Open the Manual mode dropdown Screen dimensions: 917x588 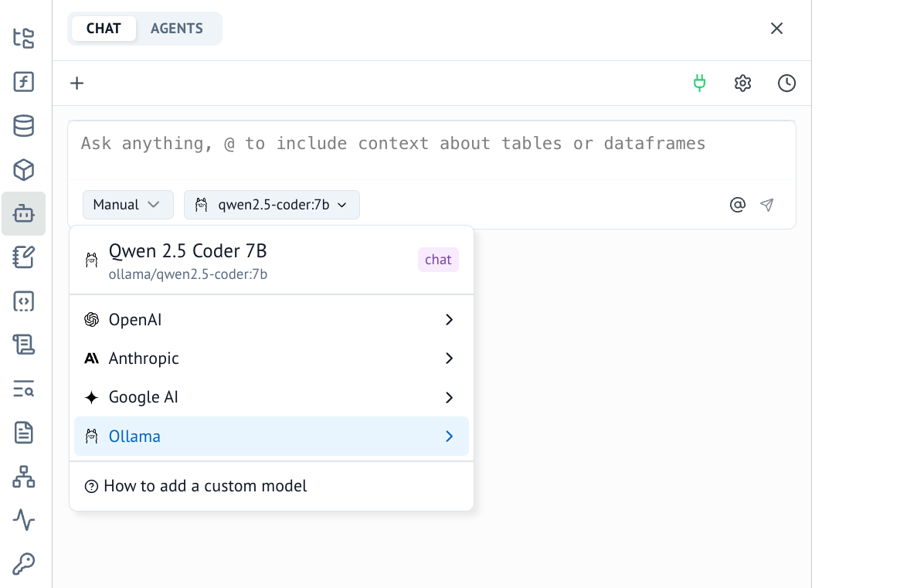[x=127, y=205]
